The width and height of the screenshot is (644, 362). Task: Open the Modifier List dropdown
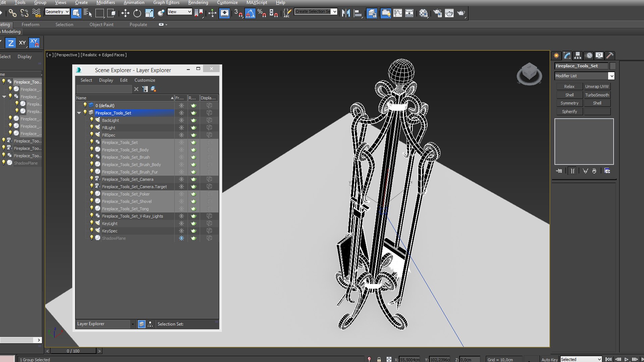tap(611, 76)
